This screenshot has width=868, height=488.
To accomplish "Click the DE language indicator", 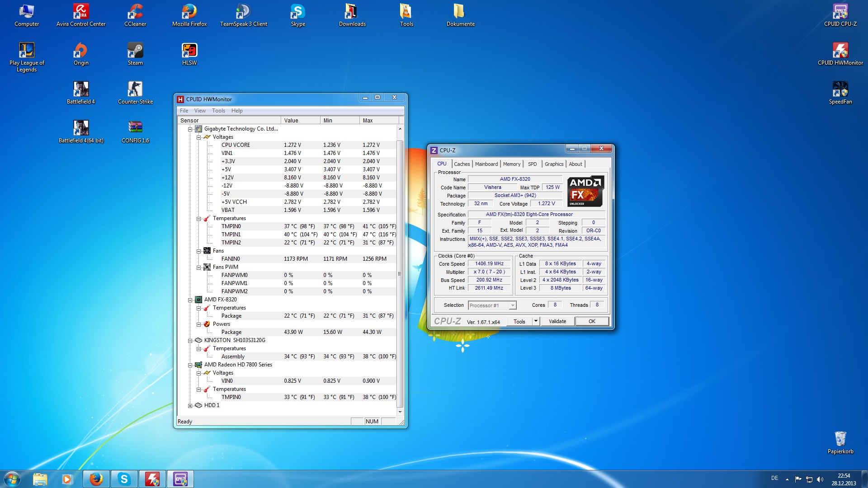I will pos(774,478).
